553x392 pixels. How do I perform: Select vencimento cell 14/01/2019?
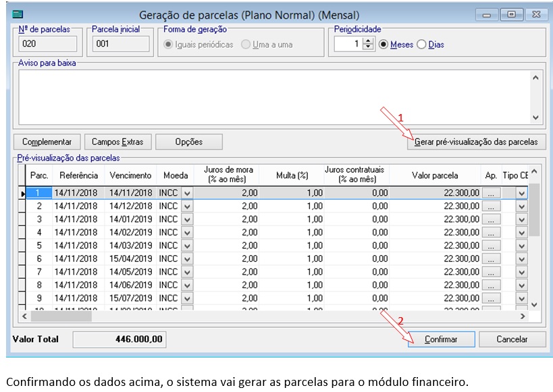coord(130,219)
